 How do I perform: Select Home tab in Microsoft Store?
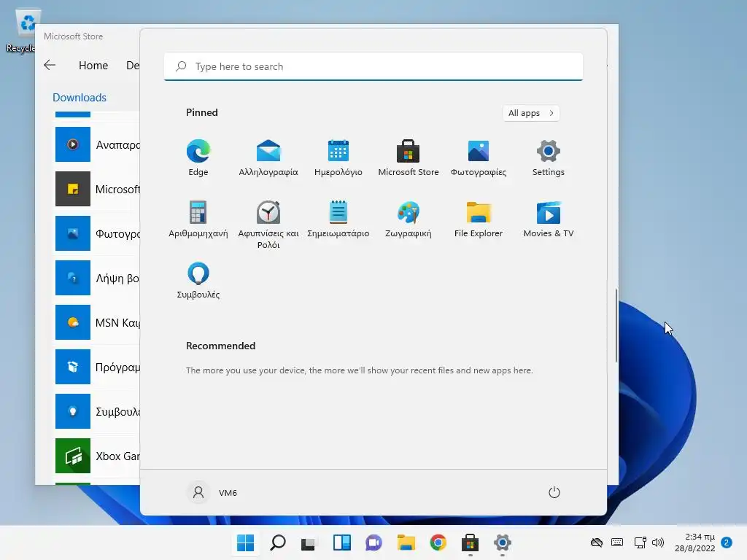(93, 65)
